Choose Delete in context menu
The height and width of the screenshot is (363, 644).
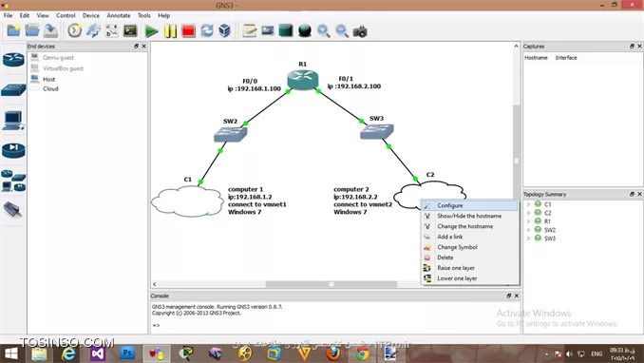coord(470,258)
